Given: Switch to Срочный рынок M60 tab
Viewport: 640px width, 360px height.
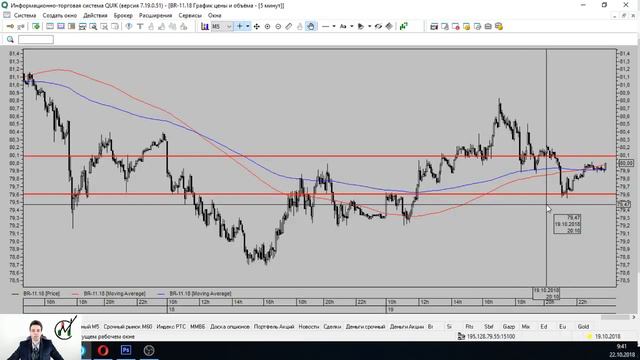Looking at the screenshot, I should pos(128,327).
